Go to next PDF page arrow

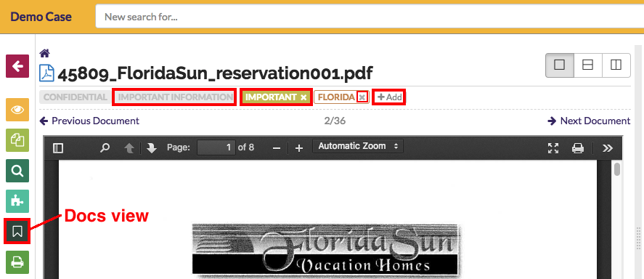point(152,148)
